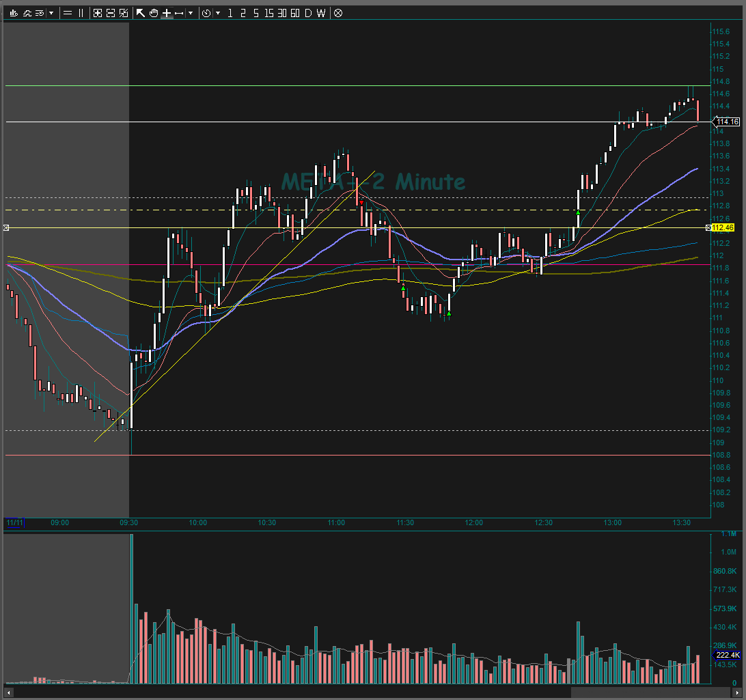Click the 11/11 date label on time axis
Image resolution: width=746 pixels, height=700 pixels.
click(14, 522)
